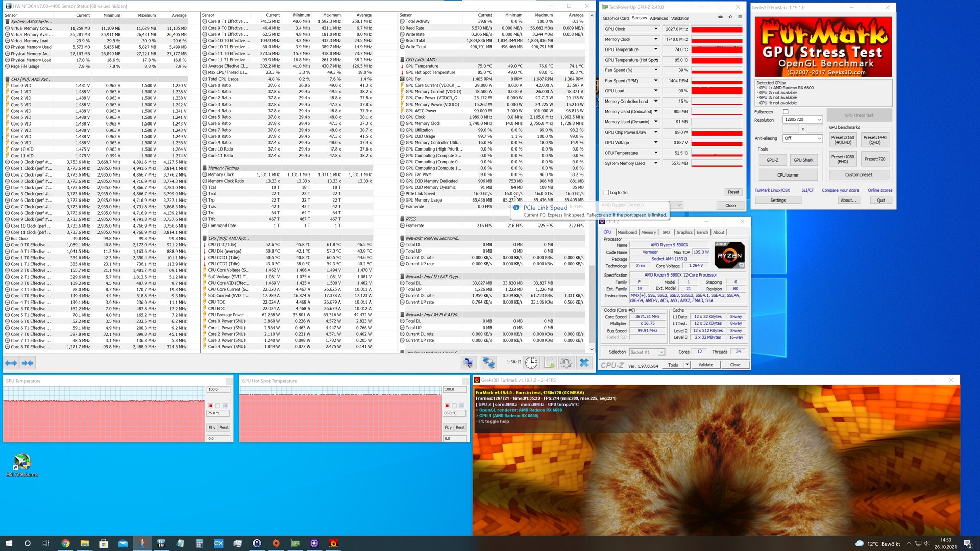Viewport: 980px width, 551px height.
Task: Click the blue X close sensors icon
Action: coord(584,363)
